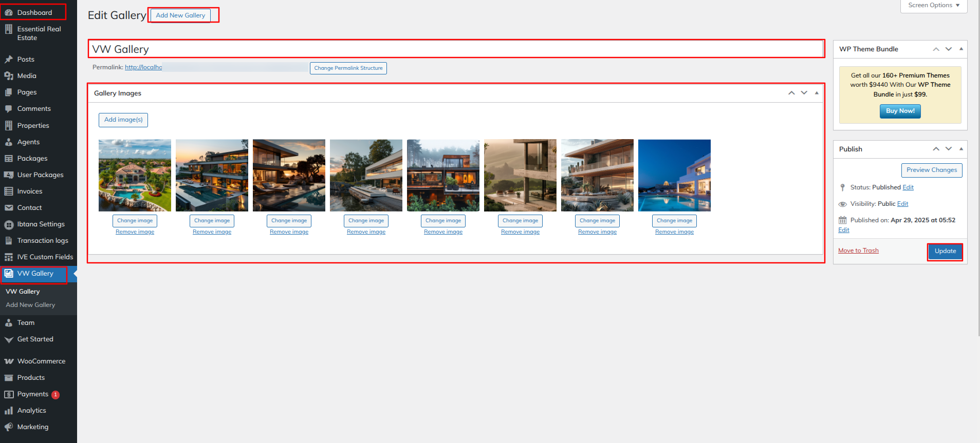Click the page vertical scrollbar
Screen dimensions: 980x443
coord(978,168)
